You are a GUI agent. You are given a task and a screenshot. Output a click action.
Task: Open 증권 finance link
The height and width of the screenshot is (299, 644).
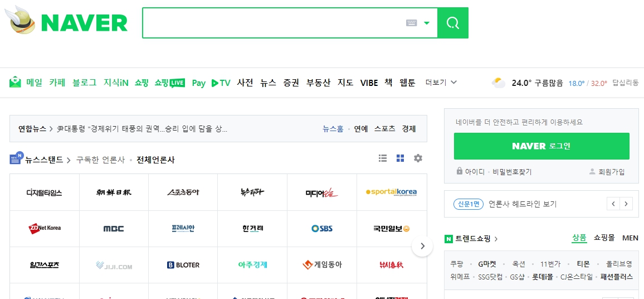pos(291,83)
